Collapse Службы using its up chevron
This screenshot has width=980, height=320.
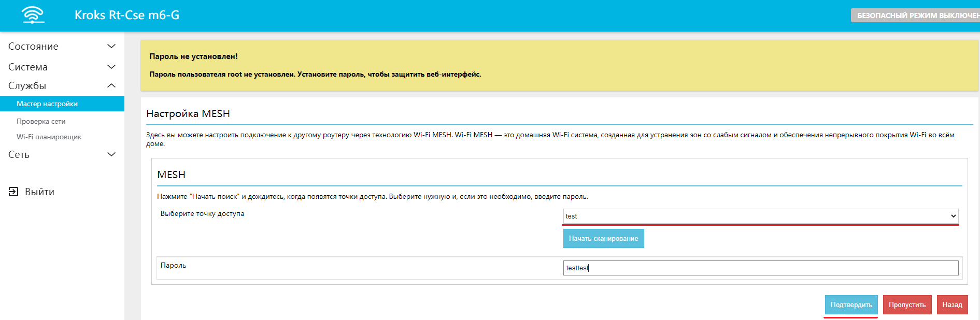click(x=111, y=85)
